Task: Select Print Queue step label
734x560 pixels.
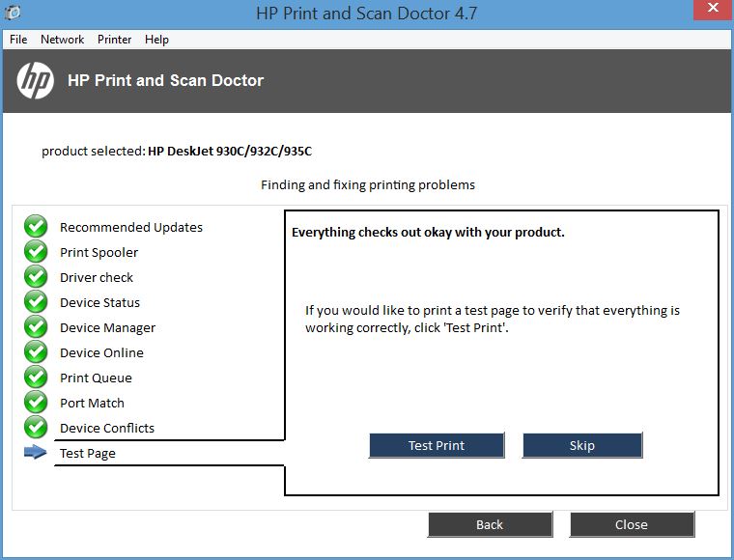Action: point(96,378)
